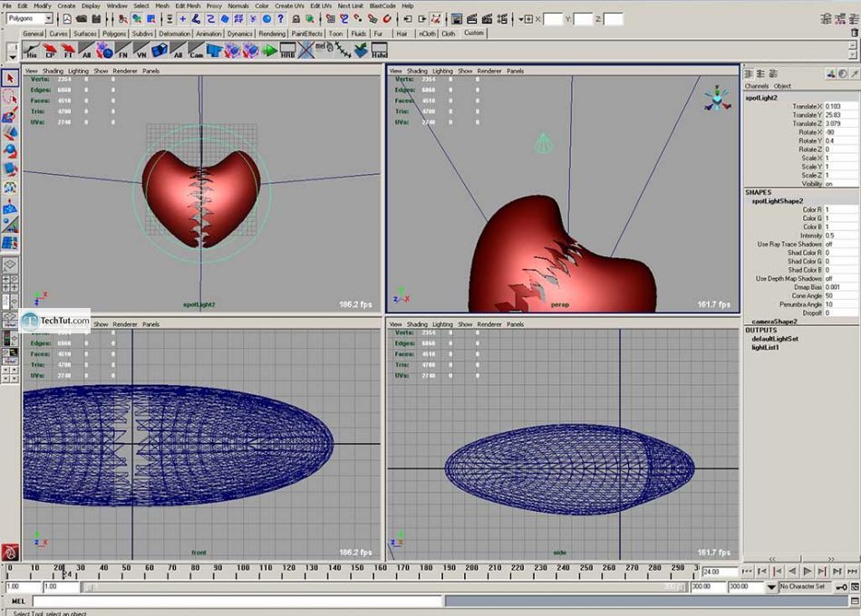
Task: Click the save scene floppy icon
Action: click(96, 19)
